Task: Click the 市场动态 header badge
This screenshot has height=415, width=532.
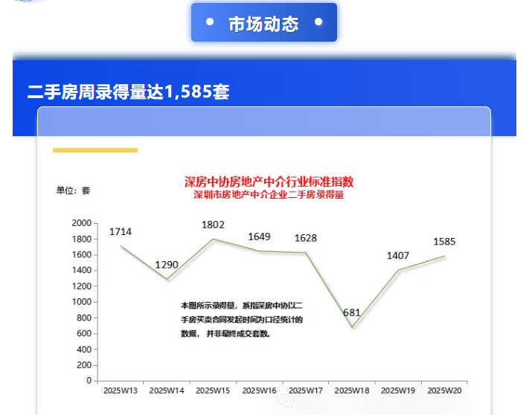Action: click(x=263, y=23)
